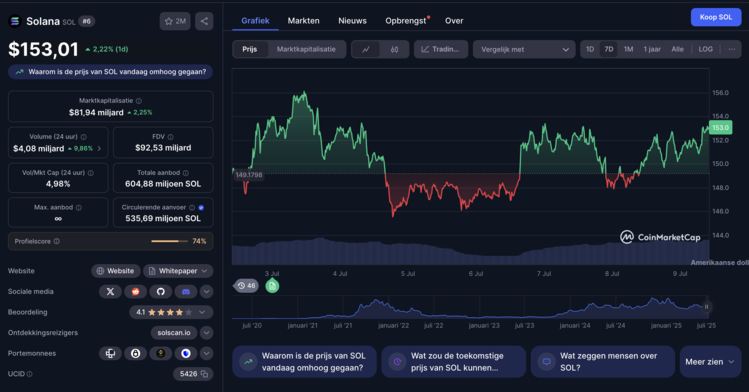The image size is (749, 392).
Task: Switch to candlestick chart view
Action: coord(395,49)
